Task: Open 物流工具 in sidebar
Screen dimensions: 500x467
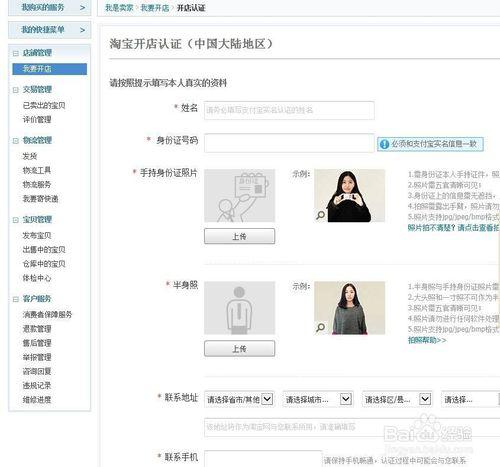Action: click(x=37, y=170)
